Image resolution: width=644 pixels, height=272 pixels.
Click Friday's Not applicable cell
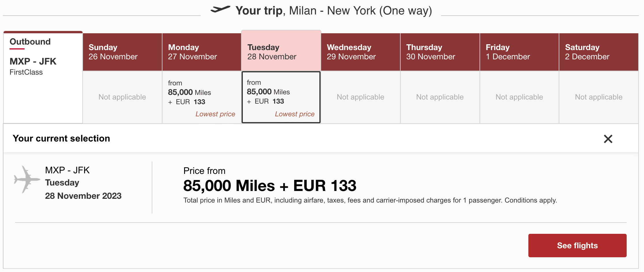tap(519, 97)
